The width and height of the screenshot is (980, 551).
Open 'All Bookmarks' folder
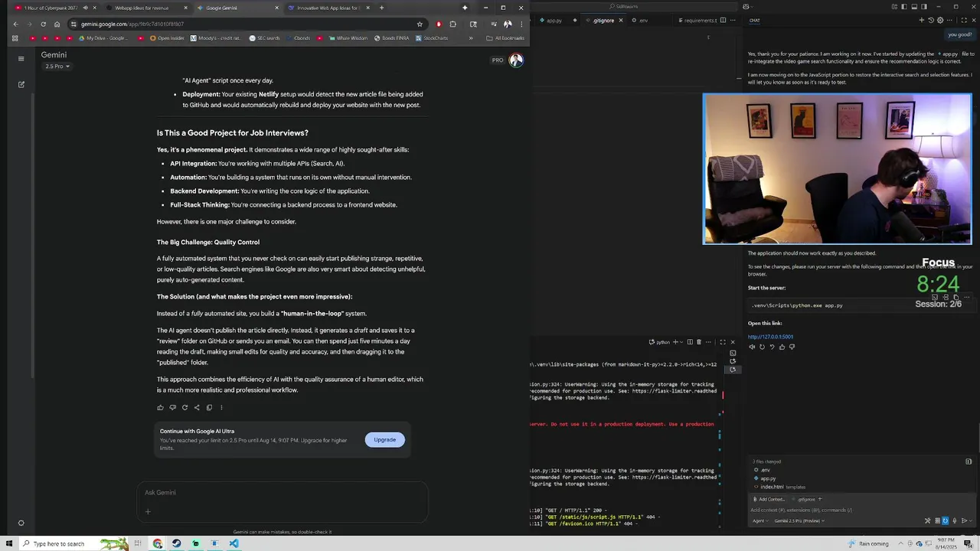click(505, 37)
